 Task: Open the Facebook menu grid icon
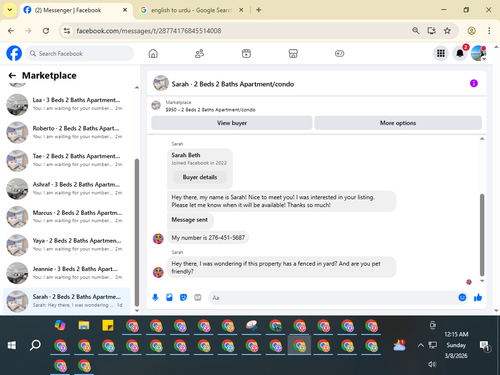pyautogui.click(x=441, y=53)
